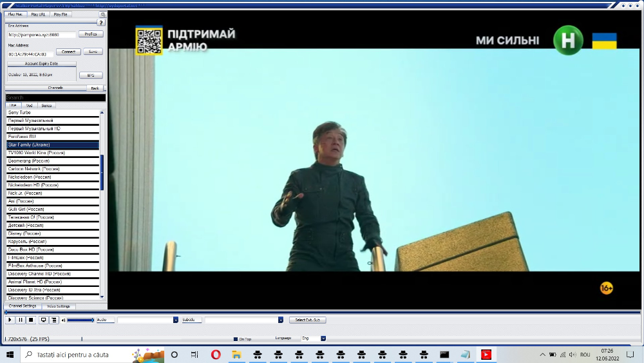The width and height of the screenshot is (644, 363).
Task: Switch to the Play Mac tab
Action: 15,14
